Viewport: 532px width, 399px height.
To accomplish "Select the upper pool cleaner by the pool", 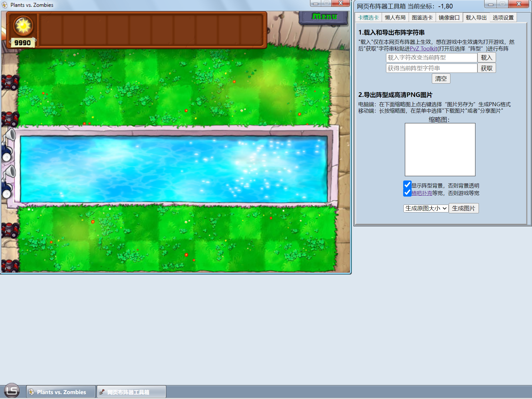I will (x=8, y=145).
